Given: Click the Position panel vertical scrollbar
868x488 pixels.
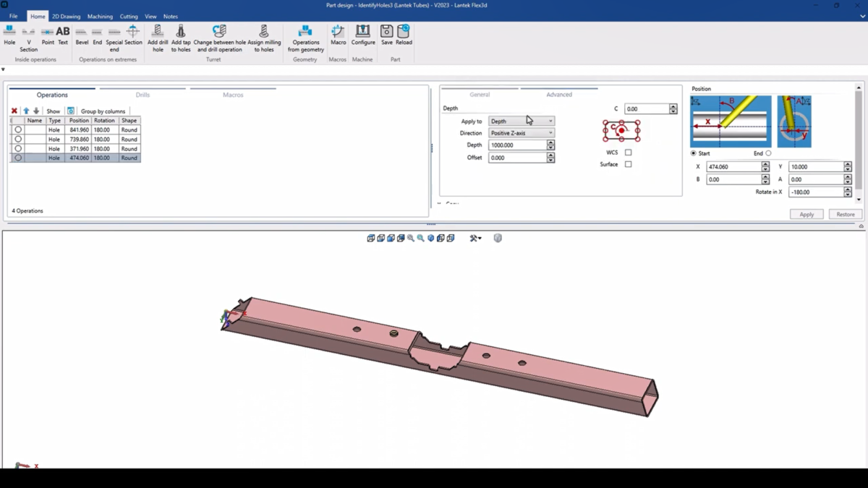Looking at the screenshot, I should click(x=859, y=145).
